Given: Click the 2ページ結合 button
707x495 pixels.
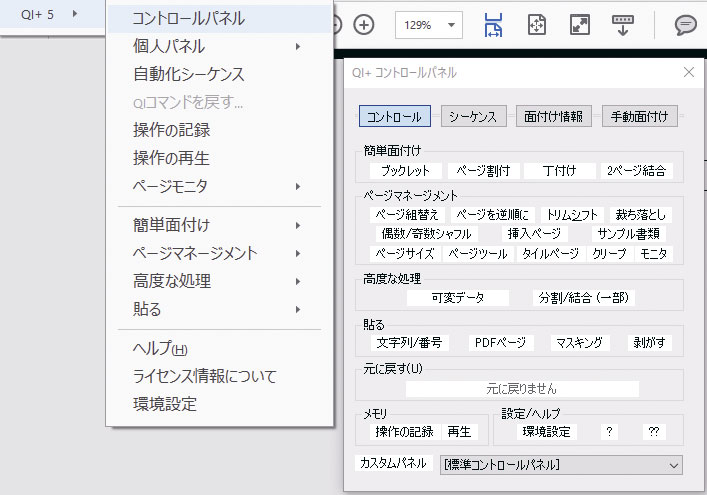Looking at the screenshot, I should point(636,171).
